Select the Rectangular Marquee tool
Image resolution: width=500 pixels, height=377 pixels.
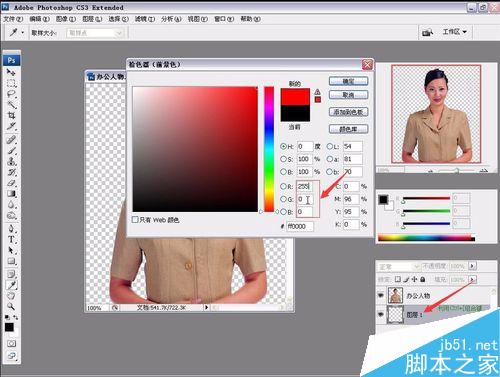click(x=11, y=83)
